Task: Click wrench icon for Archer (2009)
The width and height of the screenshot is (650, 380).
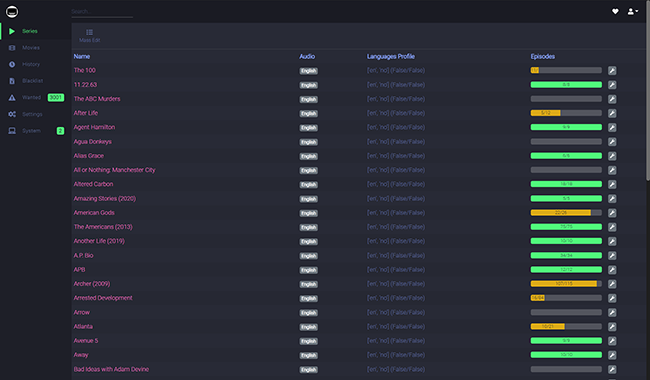Action: (612, 284)
